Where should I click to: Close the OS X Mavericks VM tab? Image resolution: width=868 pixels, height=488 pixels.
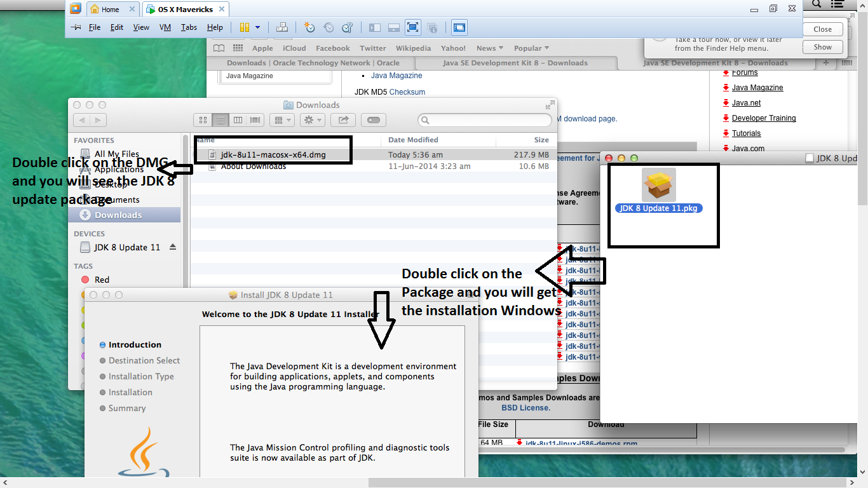tap(223, 10)
